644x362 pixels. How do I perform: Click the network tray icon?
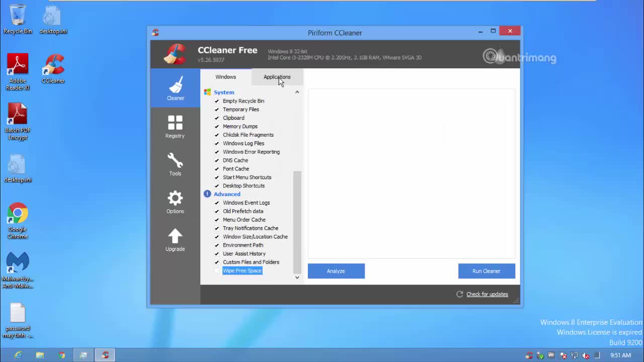pos(575,355)
